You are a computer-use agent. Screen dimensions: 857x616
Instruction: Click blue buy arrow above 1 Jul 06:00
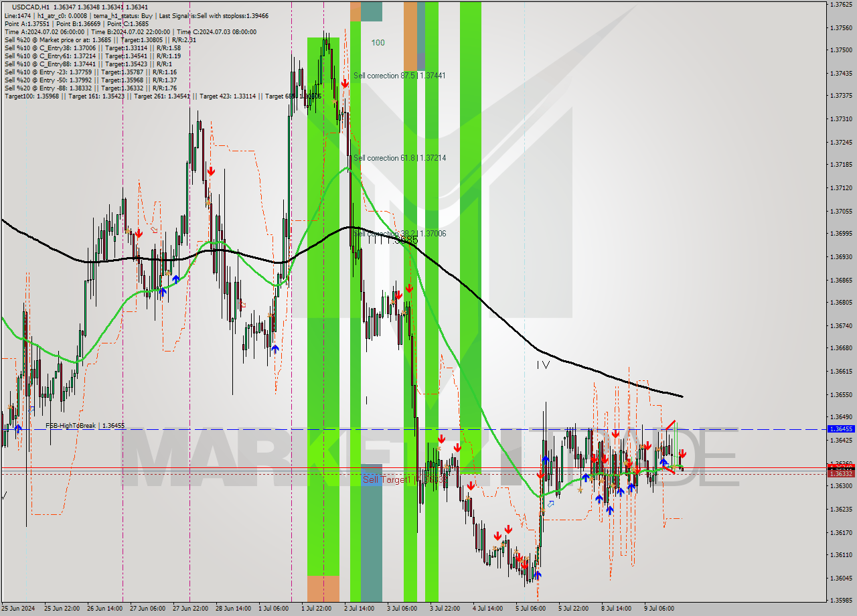pyautogui.click(x=275, y=349)
